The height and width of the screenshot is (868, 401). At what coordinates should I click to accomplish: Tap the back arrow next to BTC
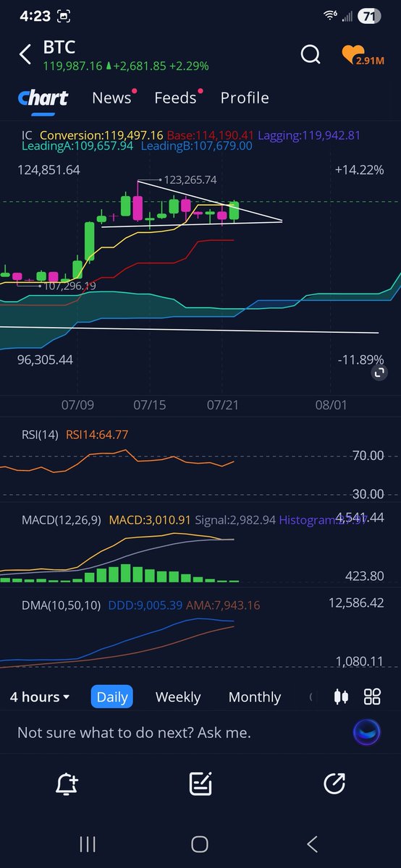click(x=25, y=54)
